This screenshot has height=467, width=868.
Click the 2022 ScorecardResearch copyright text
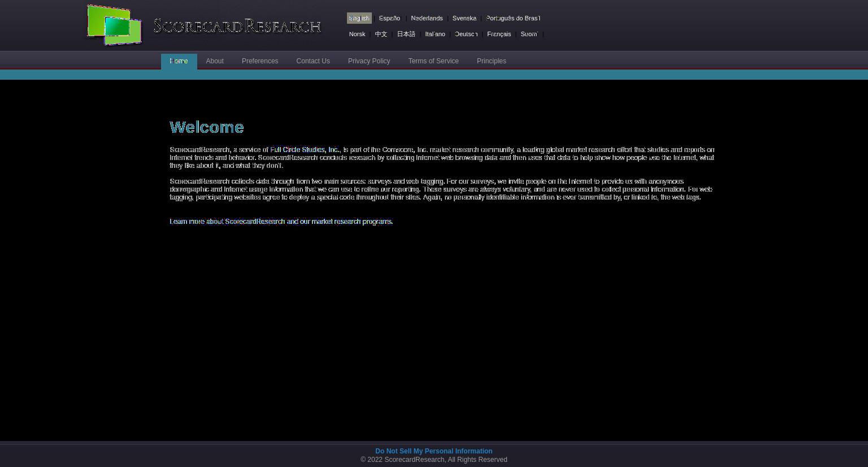(x=434, y=460)
